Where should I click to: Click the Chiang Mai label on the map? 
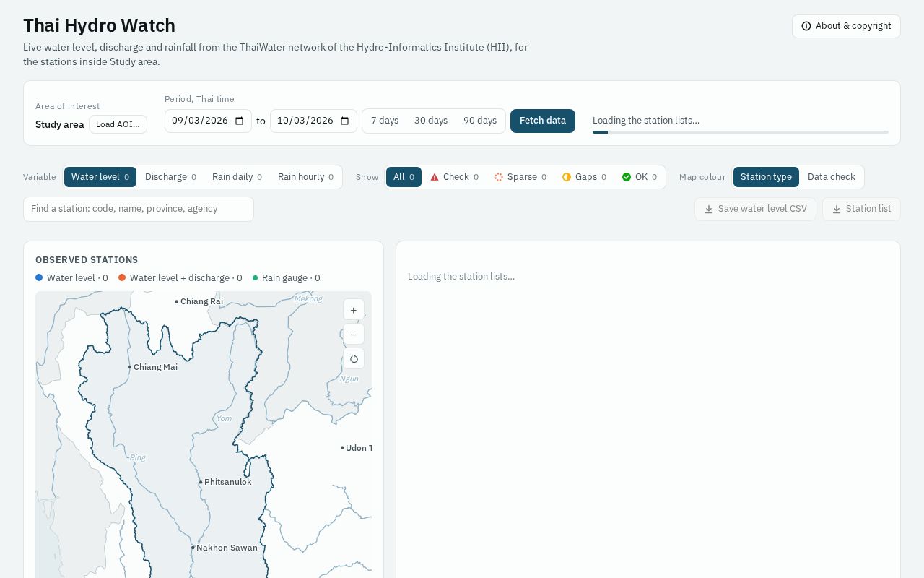click(x=155, y=367)
